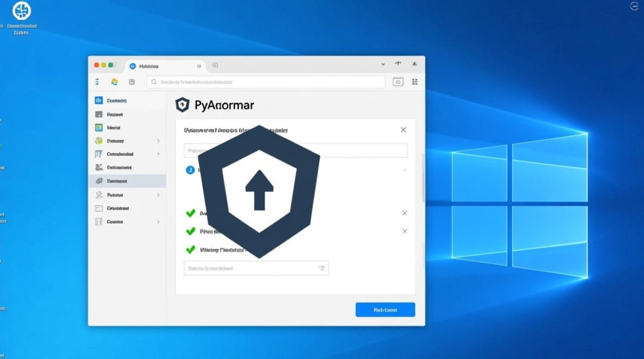
Task: Click the calendar icon left of the search bar
Action: click(x=132, y=82)
